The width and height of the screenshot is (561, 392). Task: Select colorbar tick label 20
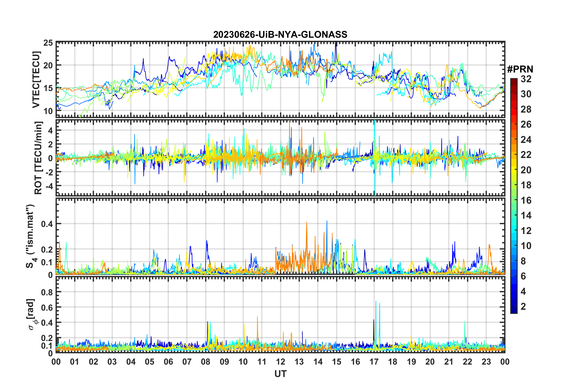[526, 170]
